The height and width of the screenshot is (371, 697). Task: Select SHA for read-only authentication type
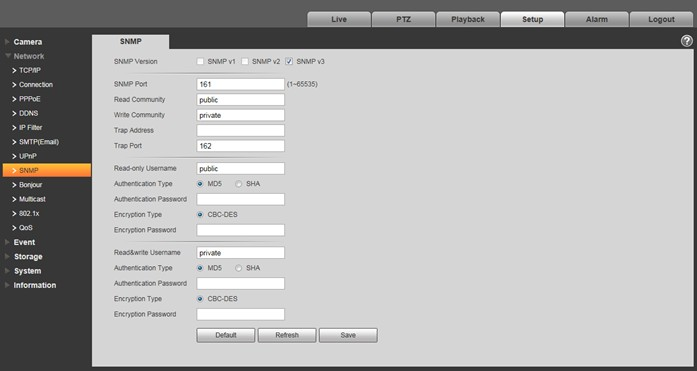(x=239, y=184)
